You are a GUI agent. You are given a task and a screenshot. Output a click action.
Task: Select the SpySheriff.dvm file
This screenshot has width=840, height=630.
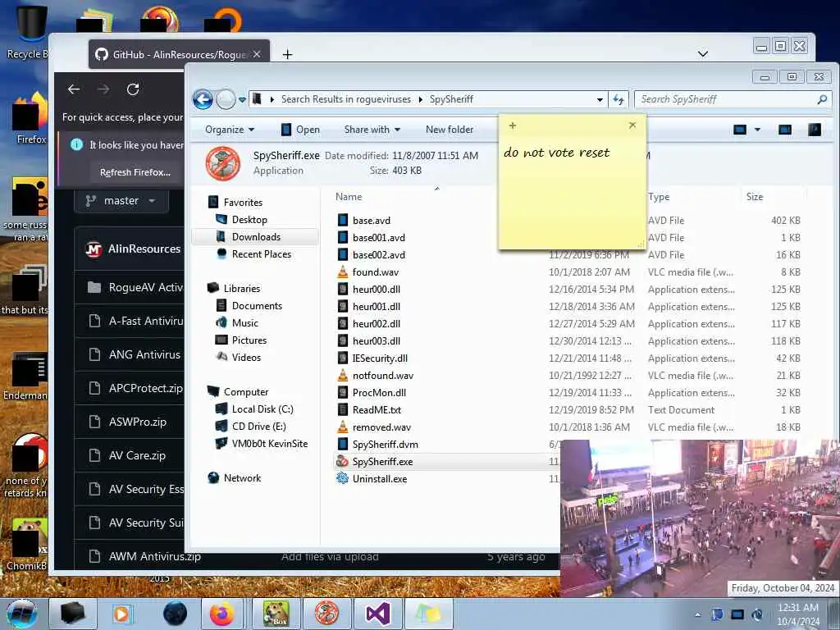(x=385, y=444)
